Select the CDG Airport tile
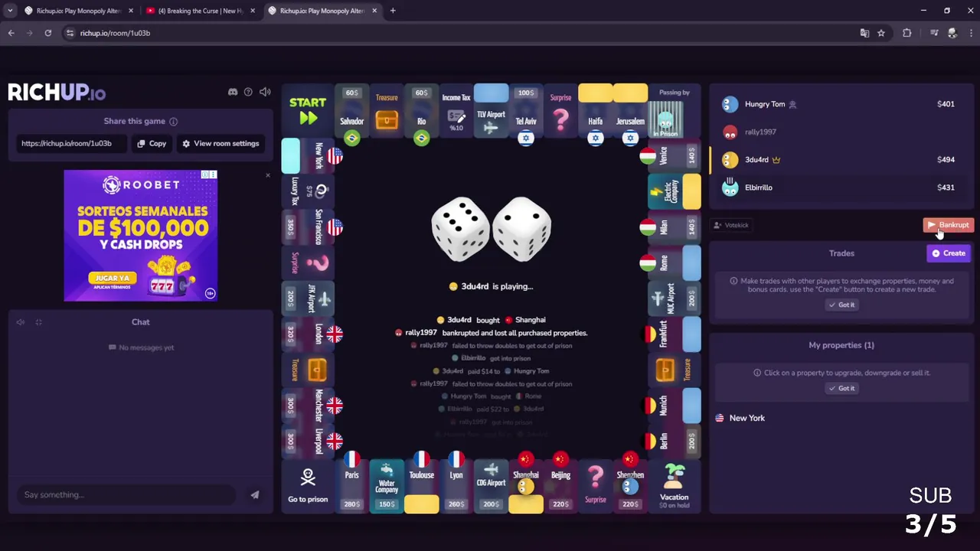 point(491,487)
